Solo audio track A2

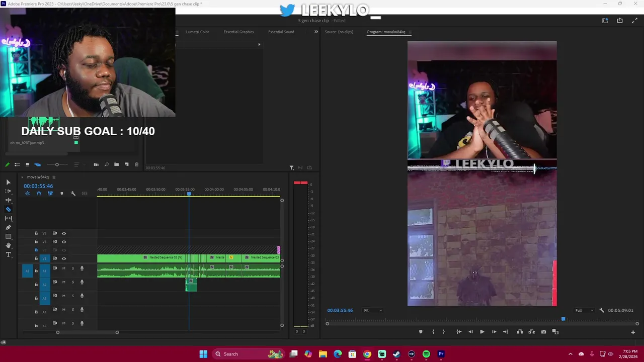(x=72, y=282)
